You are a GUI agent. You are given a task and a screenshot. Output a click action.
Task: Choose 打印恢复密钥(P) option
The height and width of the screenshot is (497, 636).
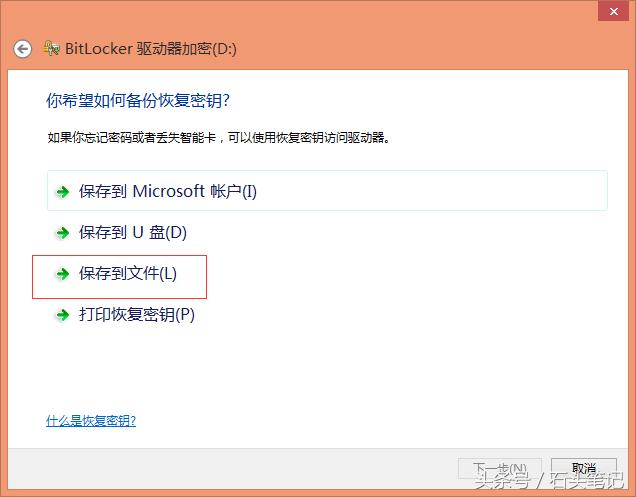pos(125,315)
